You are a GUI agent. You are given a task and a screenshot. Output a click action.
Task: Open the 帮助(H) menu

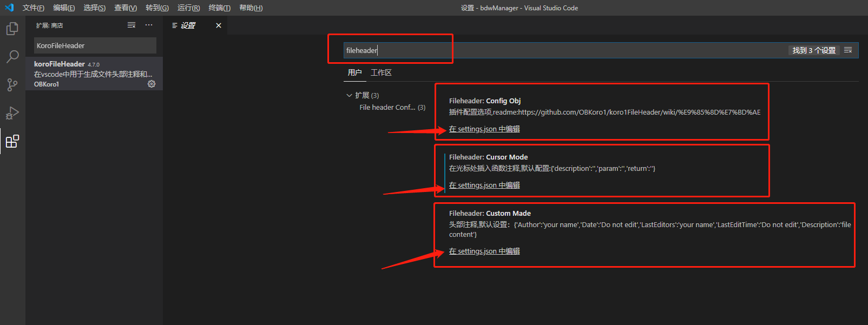click(251, 8)
